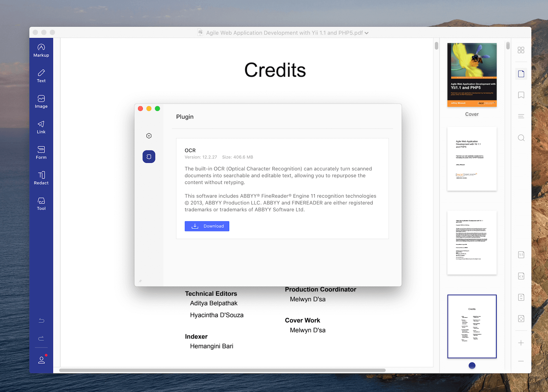548x392 pixels.
Task: Switch to thumbnail grid view icon
Action: (521, 50)
